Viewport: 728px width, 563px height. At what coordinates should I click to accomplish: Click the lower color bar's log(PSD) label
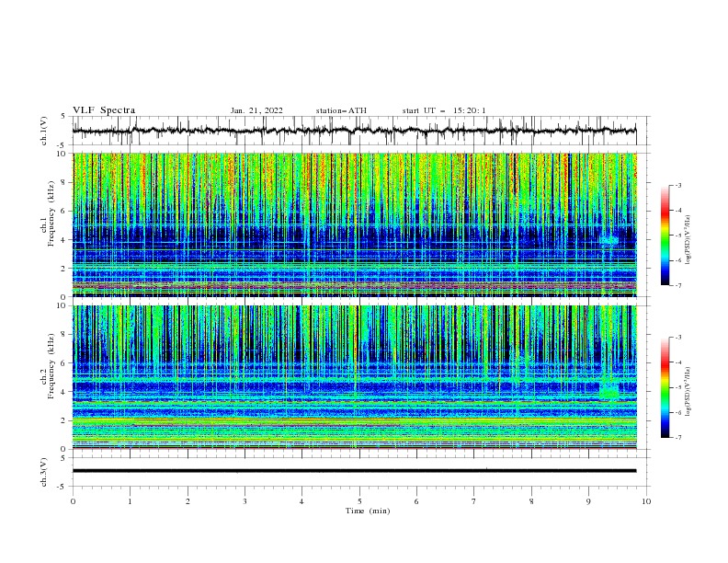pyautogui.click(x=688, y=392)
